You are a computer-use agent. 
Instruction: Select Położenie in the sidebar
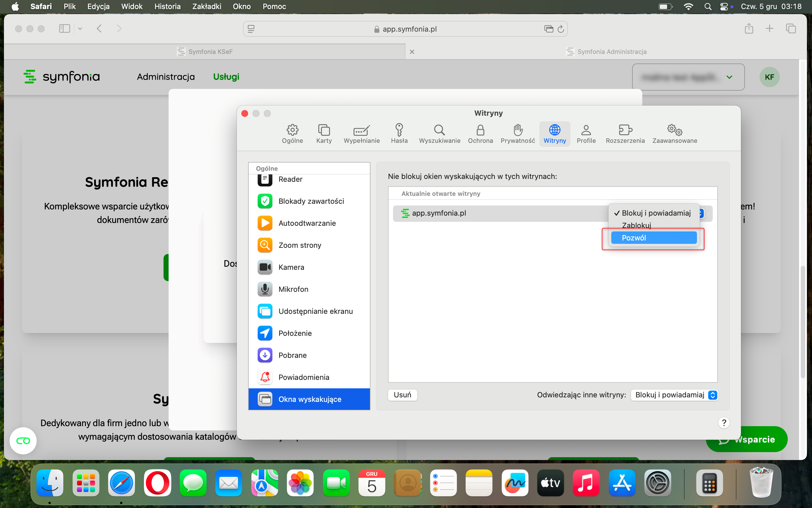(309, 333)
